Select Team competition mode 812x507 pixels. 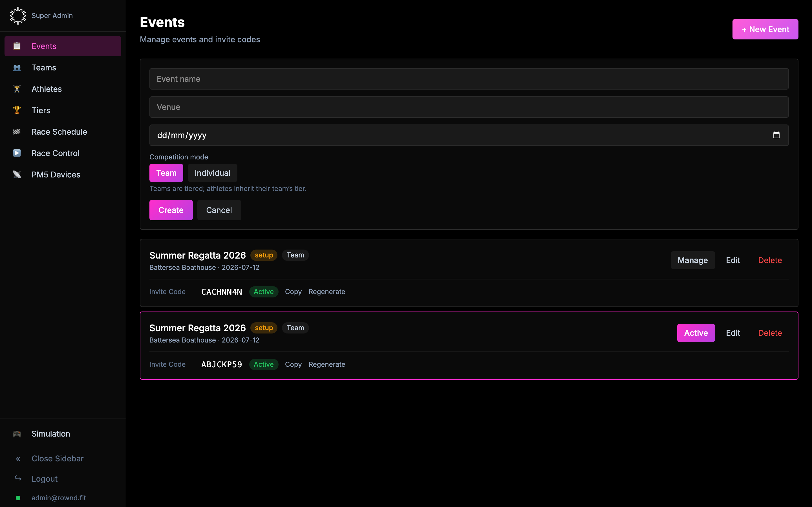click(166, 173)
